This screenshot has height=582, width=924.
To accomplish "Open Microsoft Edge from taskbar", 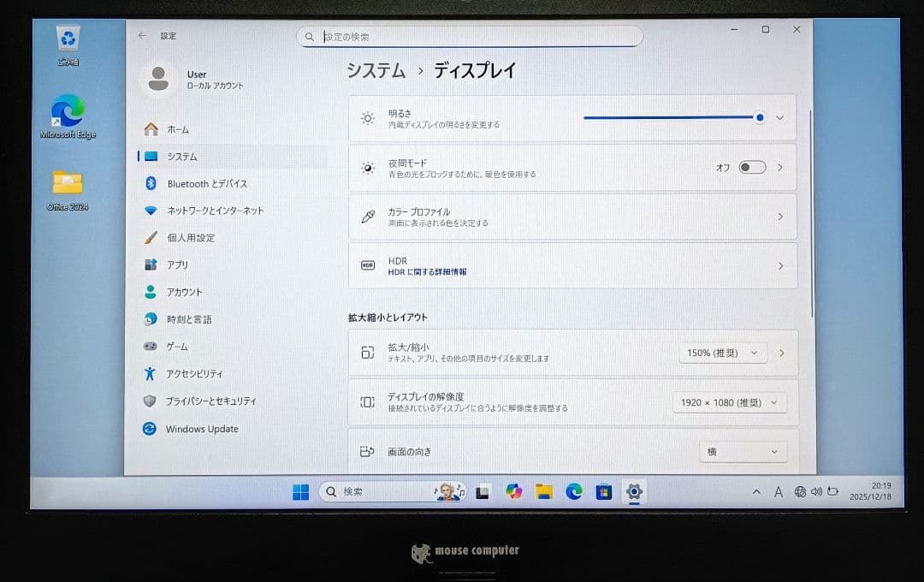I will coord(574,492).
